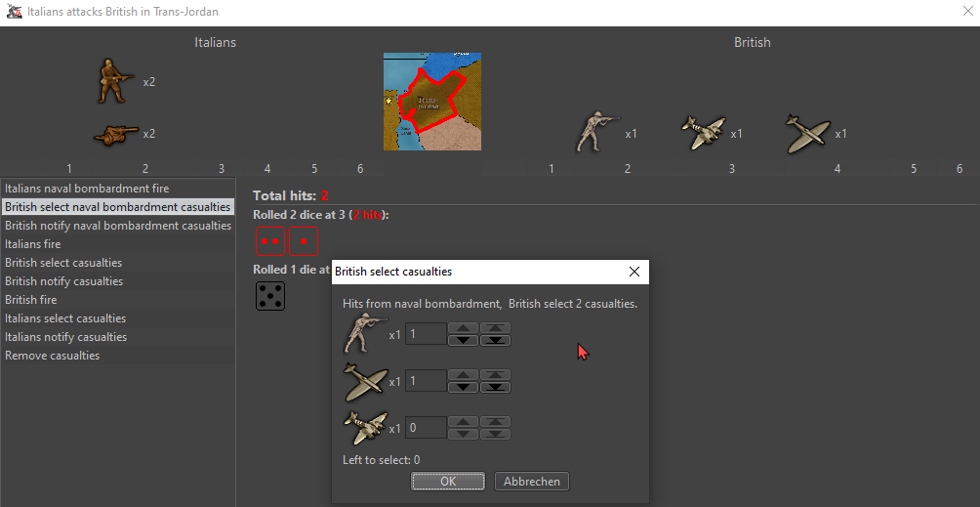Click the red die showing two pips

pos(269,240)
